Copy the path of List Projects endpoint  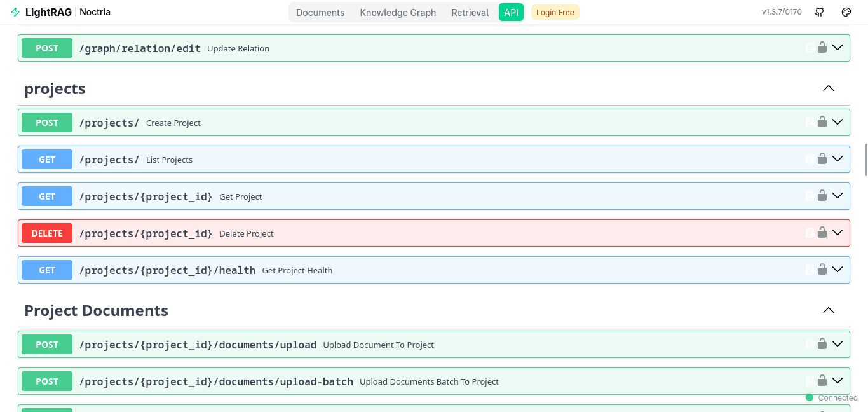(810, 160)
